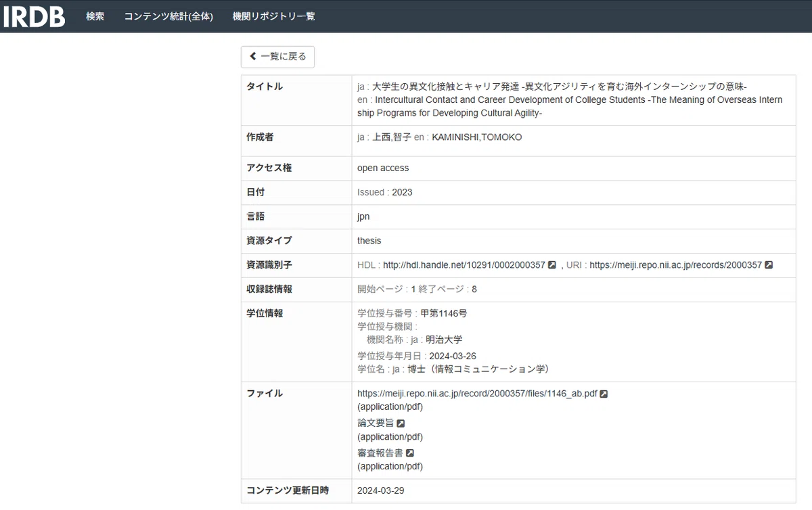812x510 pixels.
Task: Click the Japanese title text of the thesis
Action: (x=560, y=87)
